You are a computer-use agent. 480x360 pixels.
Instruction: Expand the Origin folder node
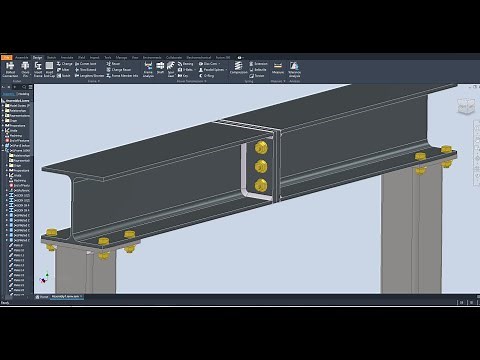tap(3, 121)
